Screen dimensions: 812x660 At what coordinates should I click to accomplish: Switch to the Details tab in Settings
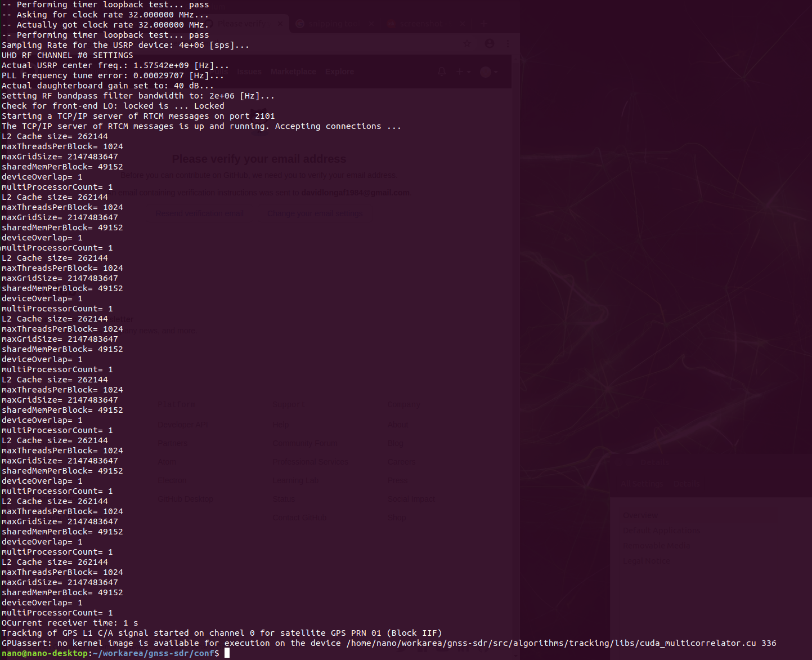click(x=687, y=483)
